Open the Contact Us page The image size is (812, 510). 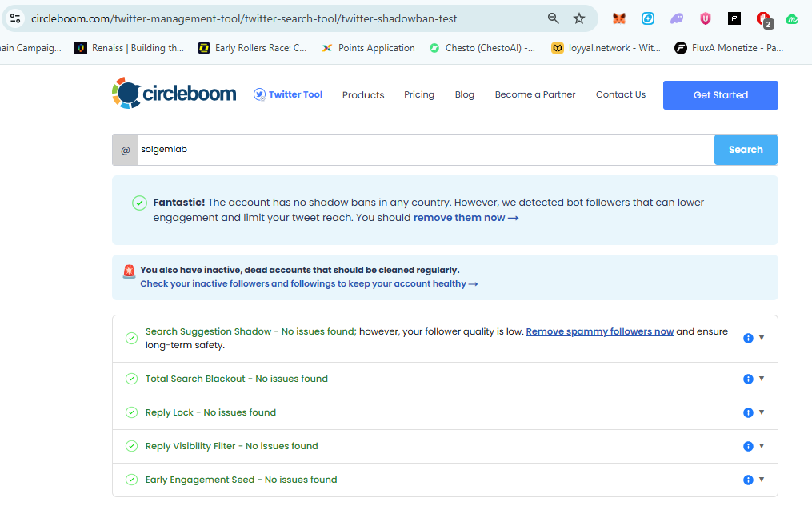click(620, 94)
